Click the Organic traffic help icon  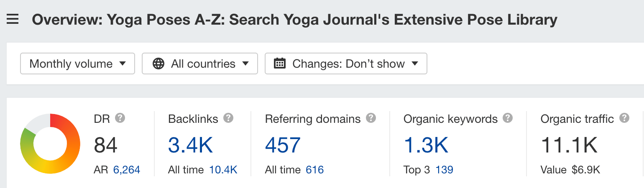point(624,118)
